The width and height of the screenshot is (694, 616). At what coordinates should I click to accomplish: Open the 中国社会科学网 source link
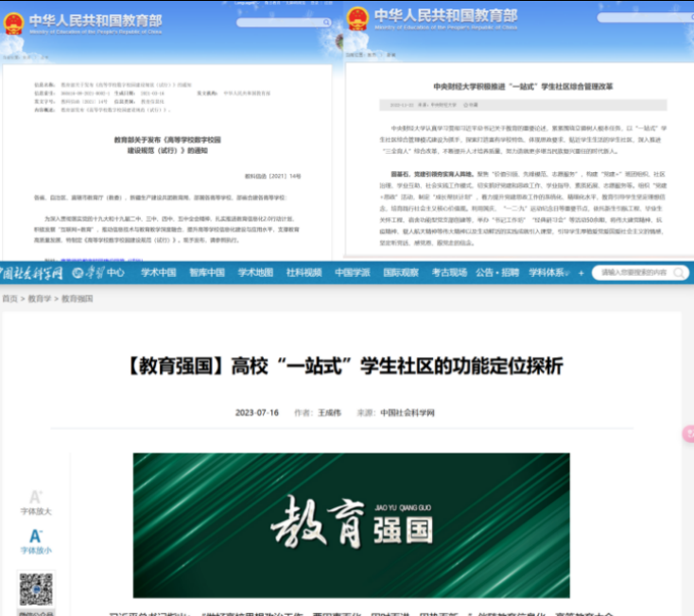[408, 413]
